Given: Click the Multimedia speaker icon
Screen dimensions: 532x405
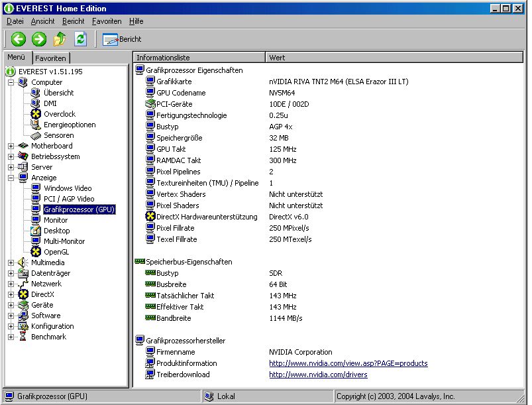Looking at the screenshot, I should pos(23,262).
